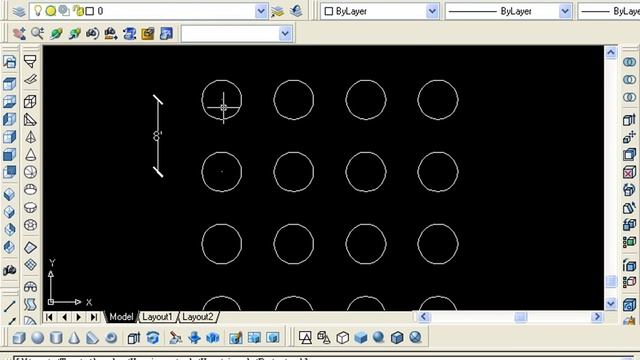
Task: Select the solid Cylinder tool icon
Action: pyautogui.click(x=56, y=338)
